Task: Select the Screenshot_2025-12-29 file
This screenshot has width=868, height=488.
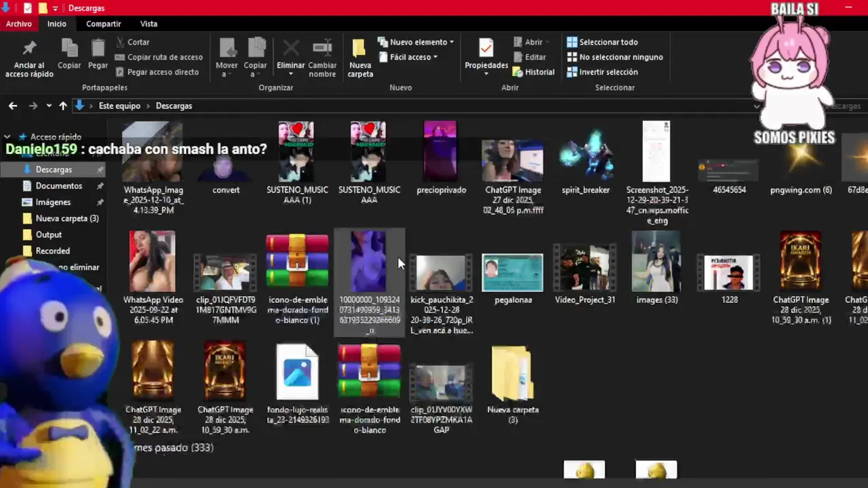Action: tap(656, 173)
